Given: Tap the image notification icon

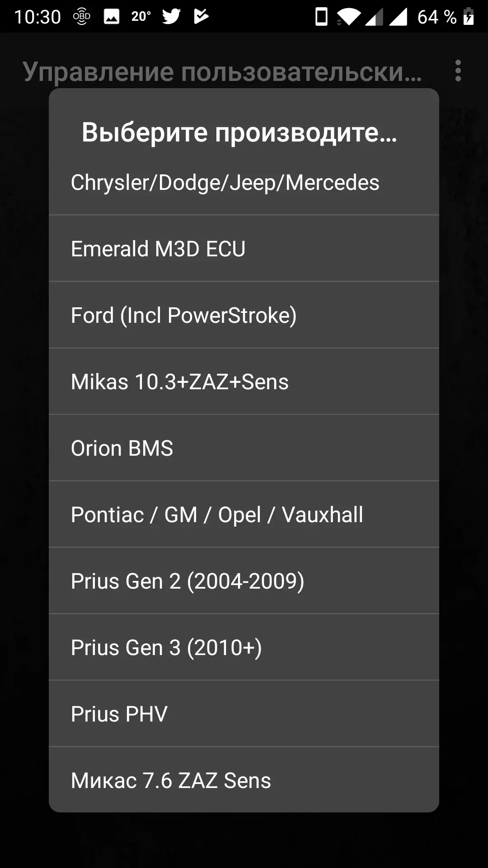Looking at the screenshot, I should point(112,17).
